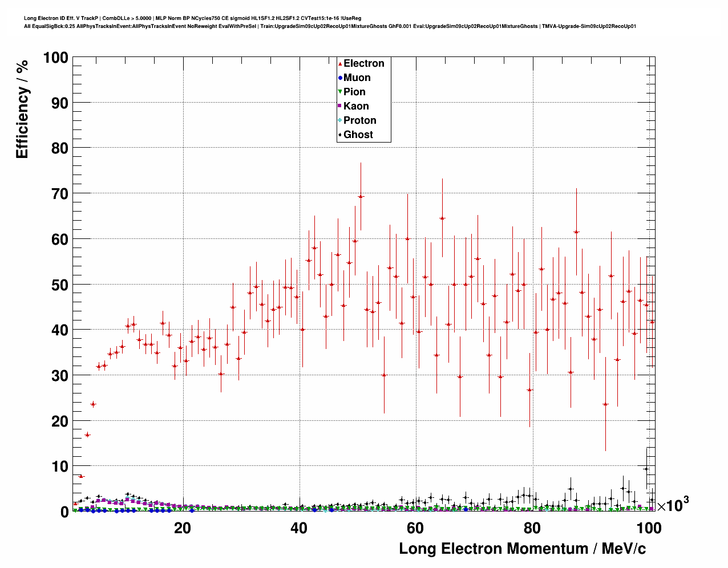Select the "Proton" legend label

tap(360, 120)
